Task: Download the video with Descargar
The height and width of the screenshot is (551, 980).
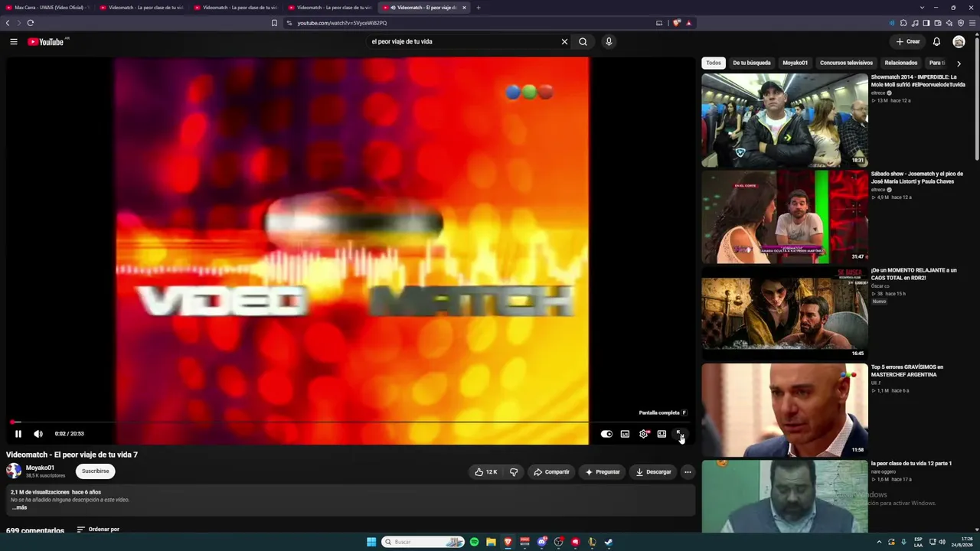Action: click(x=653, y=472)
